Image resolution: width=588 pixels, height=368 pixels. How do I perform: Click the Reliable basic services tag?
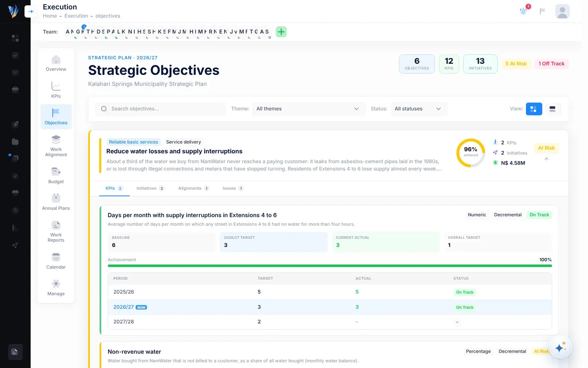coord(134,142)
